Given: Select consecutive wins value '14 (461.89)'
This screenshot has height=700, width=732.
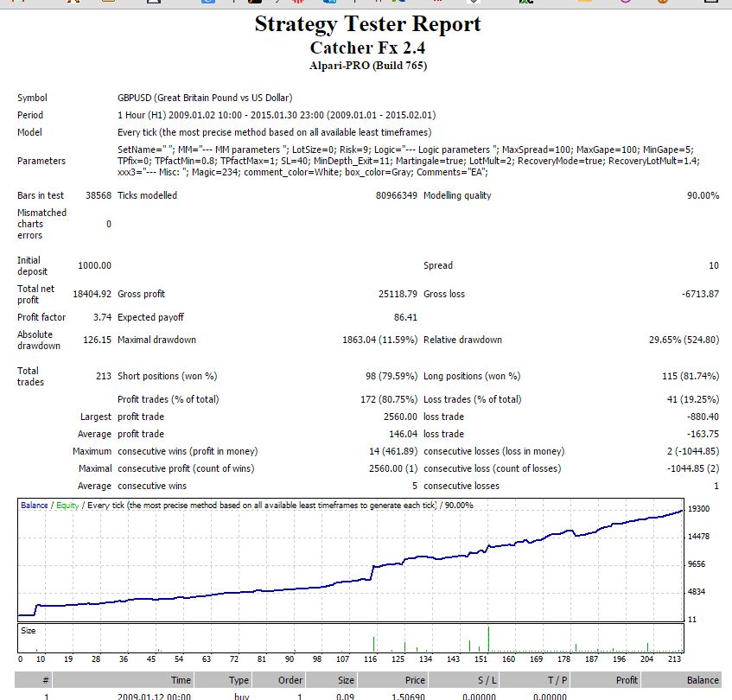Looking at the screenshot, I should 393,451.
